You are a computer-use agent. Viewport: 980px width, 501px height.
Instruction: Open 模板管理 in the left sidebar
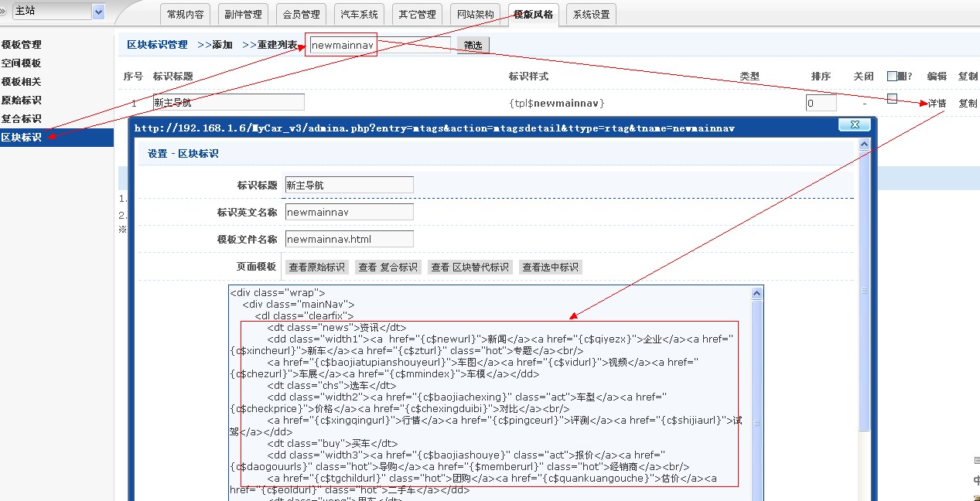22,45
